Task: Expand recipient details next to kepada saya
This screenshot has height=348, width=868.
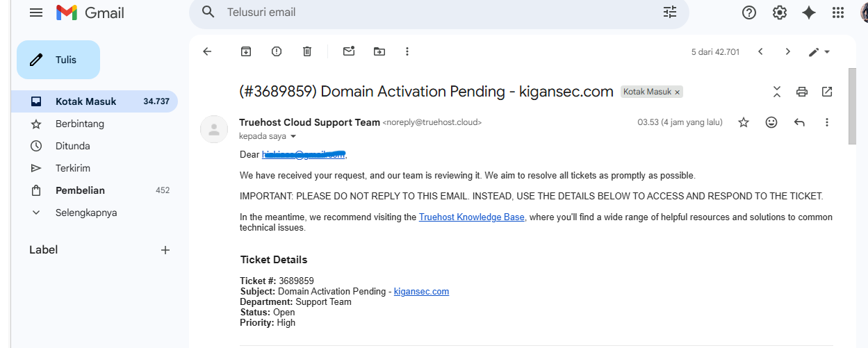Action: click(293, 136)
